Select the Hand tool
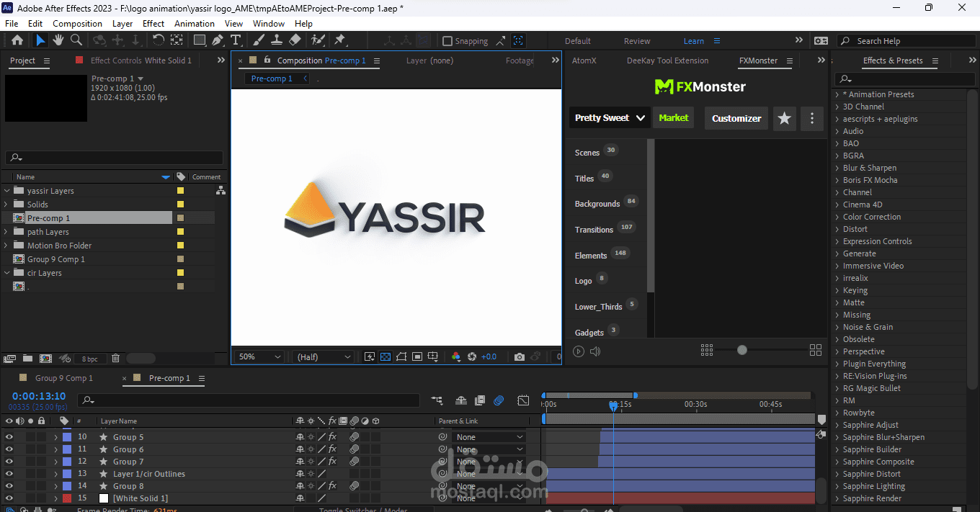 (58, 40)
